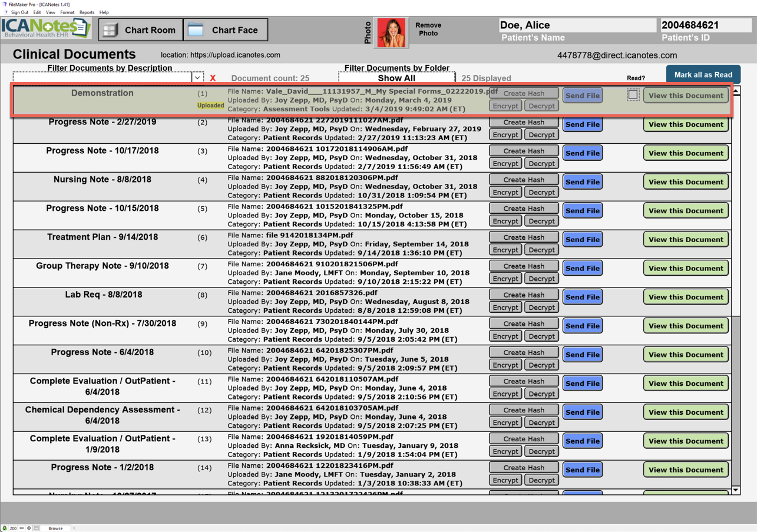Click Mark all as Read button

703,75
